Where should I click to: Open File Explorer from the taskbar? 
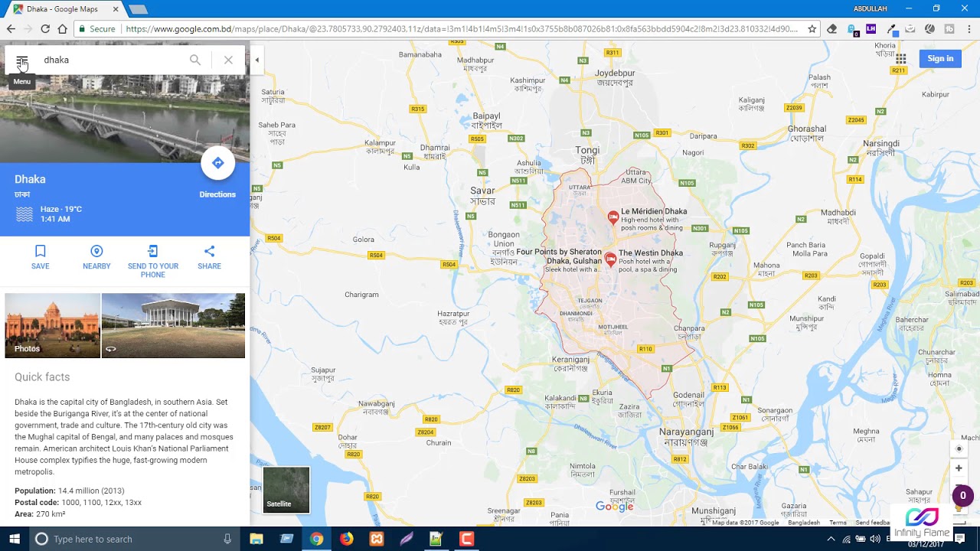click(256, 539)
